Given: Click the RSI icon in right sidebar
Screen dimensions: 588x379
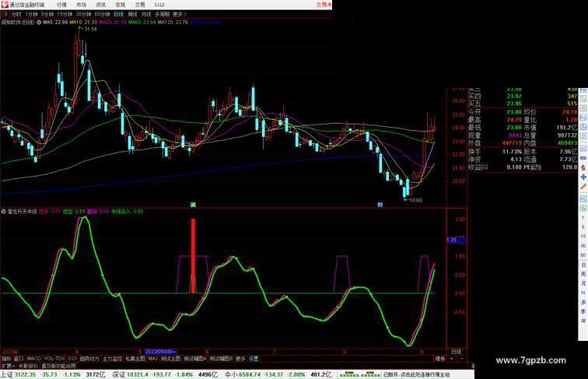Looking at the screenshot, I should coord(583,158).
